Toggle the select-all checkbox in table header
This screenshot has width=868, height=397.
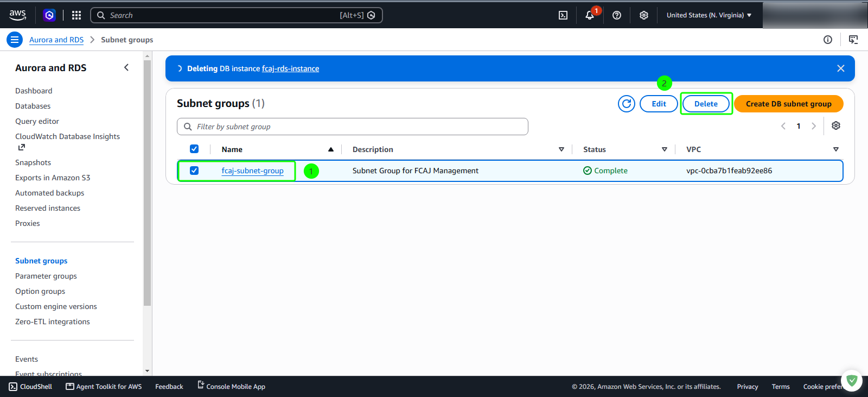194,149
